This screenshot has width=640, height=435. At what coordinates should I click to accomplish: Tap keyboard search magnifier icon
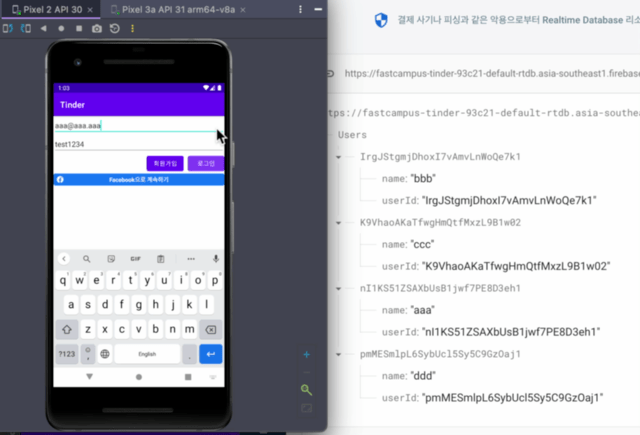87,259
